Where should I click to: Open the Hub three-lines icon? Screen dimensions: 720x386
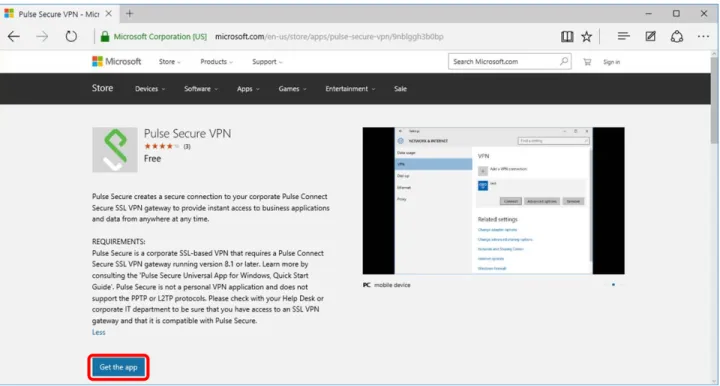click(x=624, y=36)
